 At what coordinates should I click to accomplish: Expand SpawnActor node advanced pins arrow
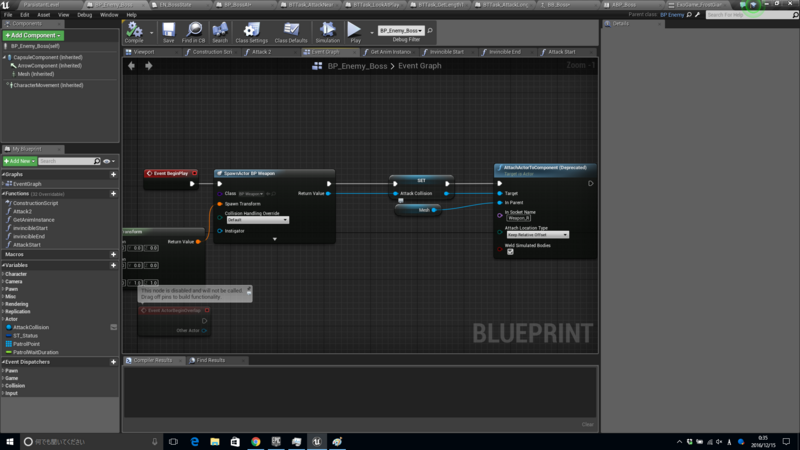[274, 239]
